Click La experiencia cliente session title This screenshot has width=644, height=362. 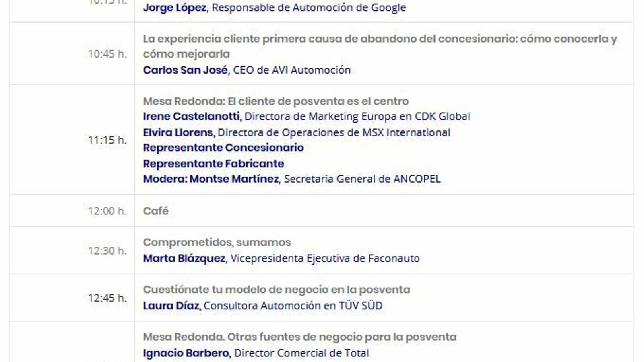tap(380, 46)
